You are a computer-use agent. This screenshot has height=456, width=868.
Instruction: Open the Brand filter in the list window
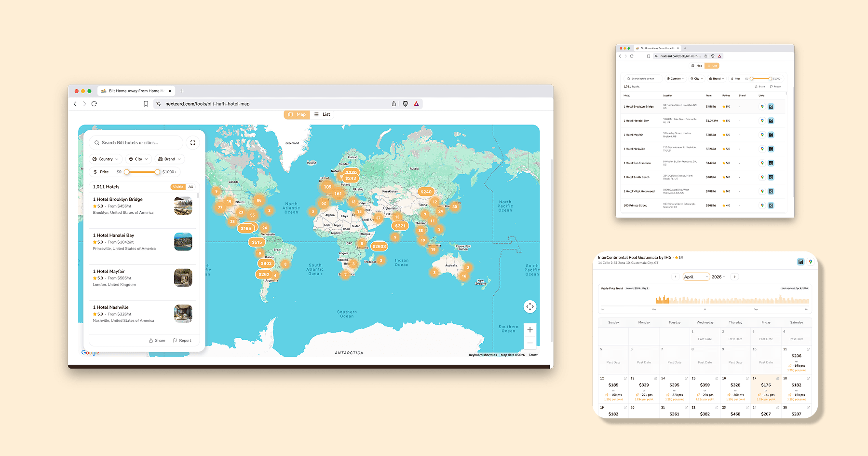[x=717, y=79]
